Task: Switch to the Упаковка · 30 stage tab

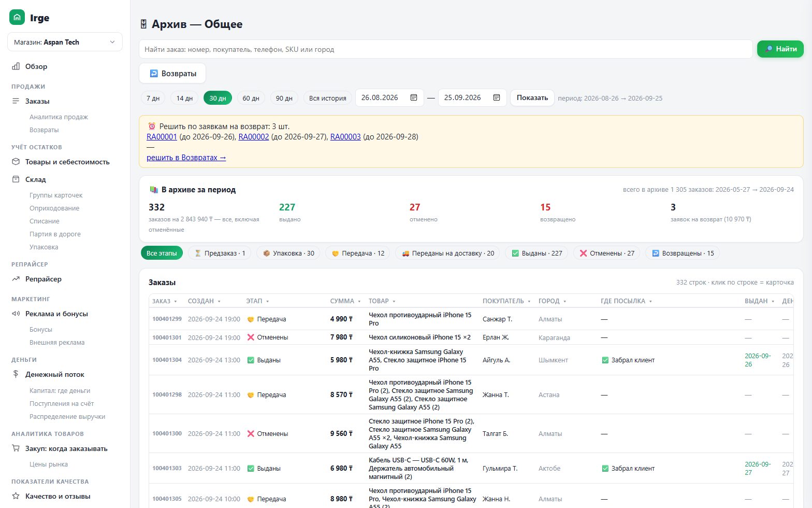Action: 288,253
